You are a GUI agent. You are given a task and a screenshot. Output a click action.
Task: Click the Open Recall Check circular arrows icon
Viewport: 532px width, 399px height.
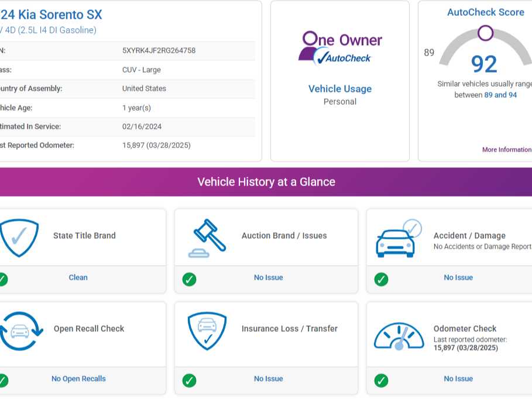(20, 331)
